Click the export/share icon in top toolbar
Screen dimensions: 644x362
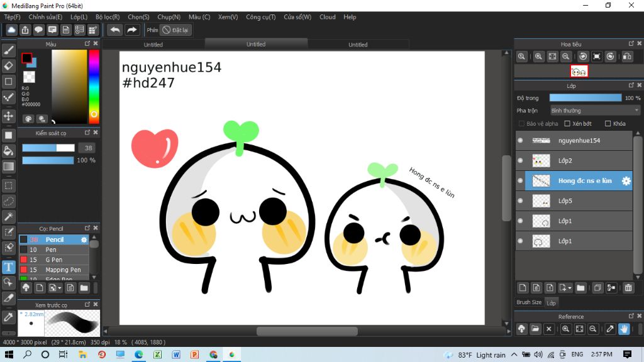[x=25, y=30]
